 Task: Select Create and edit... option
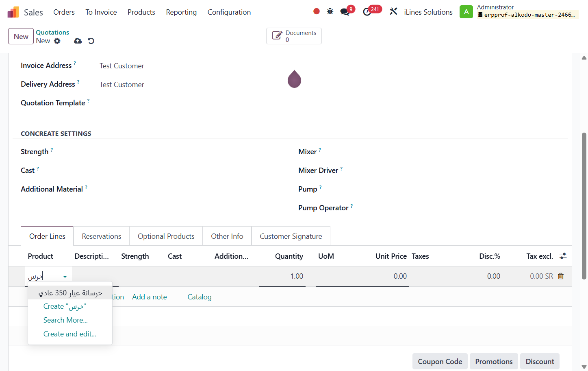tap(70, 334)
